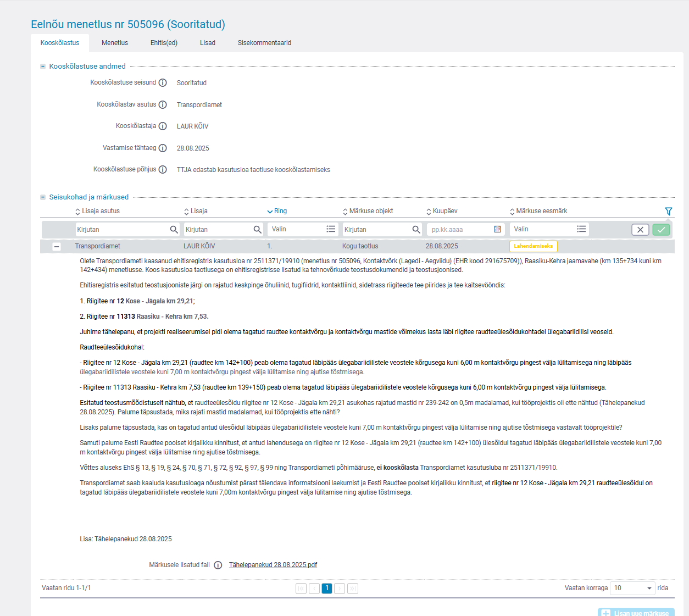The height and width of the screenshot is (616, 689).
Task: Click 'LAUR KÕIV' in the remarks row
Action: coord(199,247)
